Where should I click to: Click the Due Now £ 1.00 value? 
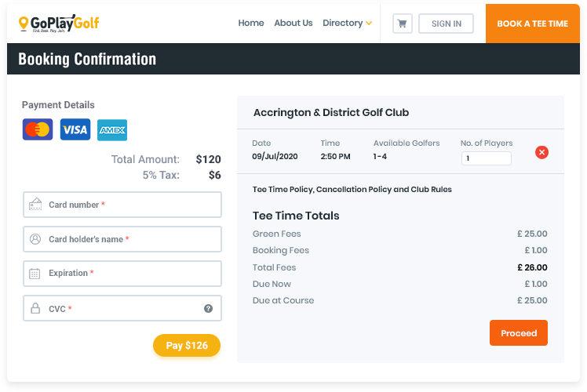click(x=536, y=284)
